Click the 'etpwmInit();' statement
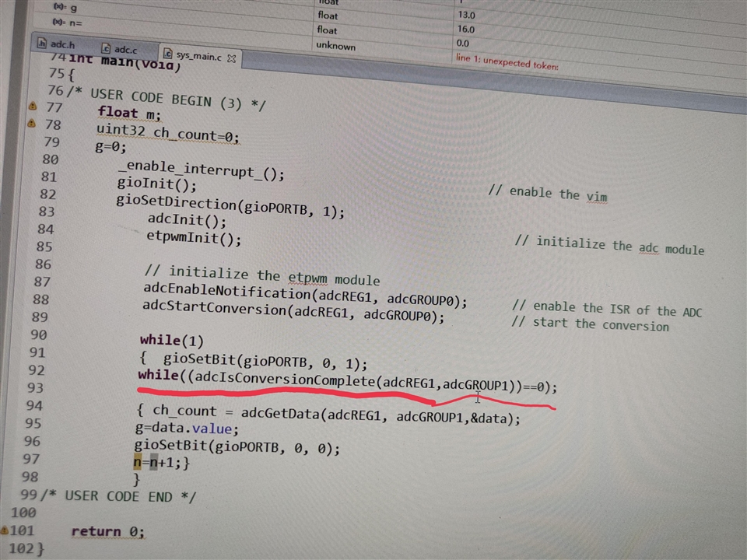Screen dimensions: 747x560 (x=194, y=237)
